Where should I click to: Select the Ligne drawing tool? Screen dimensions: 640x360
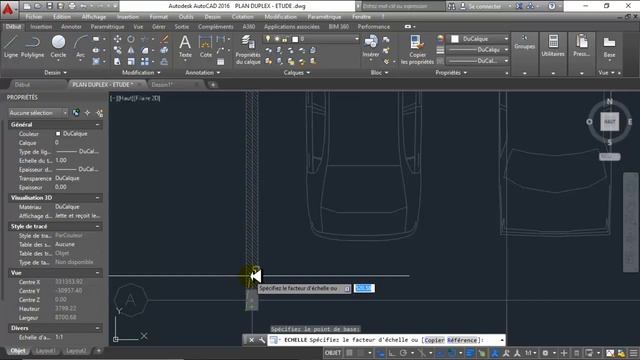[x=11, y=46]
